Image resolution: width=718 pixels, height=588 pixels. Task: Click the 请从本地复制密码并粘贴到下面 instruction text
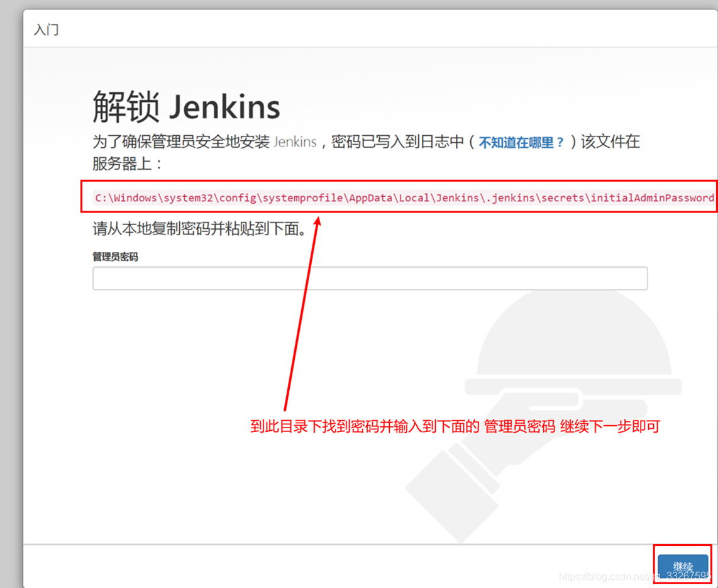[x=200, y=228]
